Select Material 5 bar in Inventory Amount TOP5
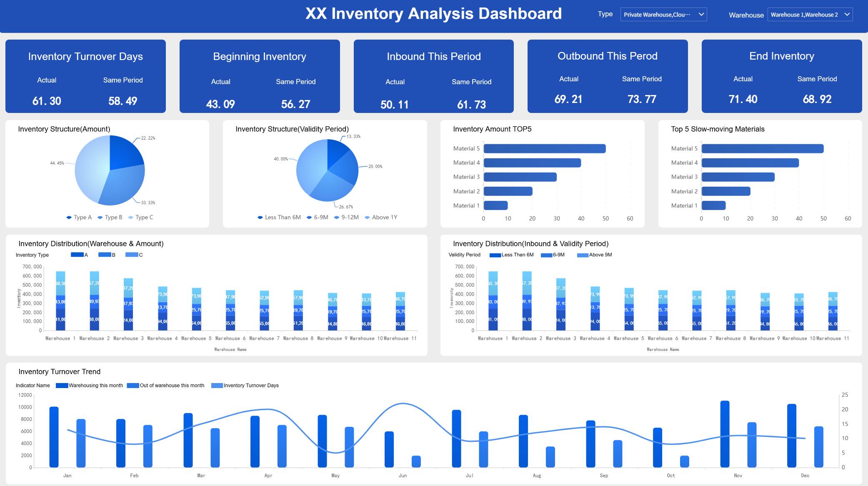The width and height of the screenshot is (868, 486). tap(544, 149)
